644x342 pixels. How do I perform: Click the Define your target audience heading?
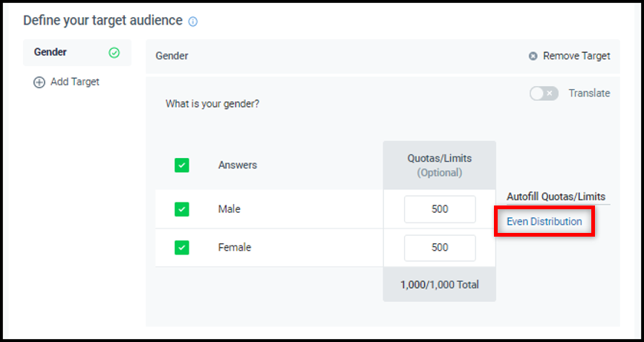103,21
